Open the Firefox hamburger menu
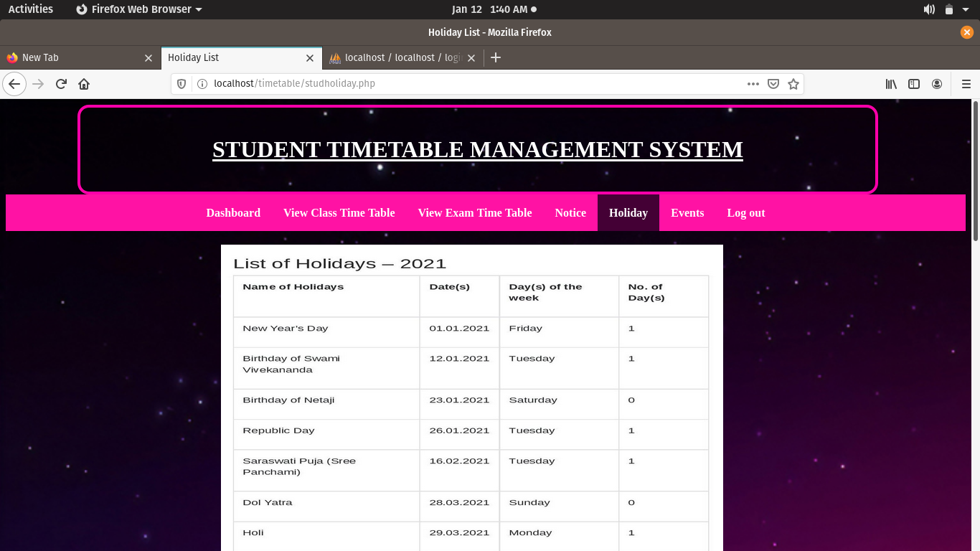980x551 pixels. pyautogui.click(x=966, y=83)
